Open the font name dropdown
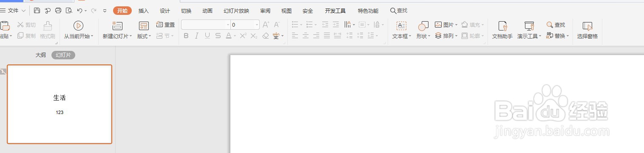Viewport: 644px width, 153px height. click(x=227, y=25)
